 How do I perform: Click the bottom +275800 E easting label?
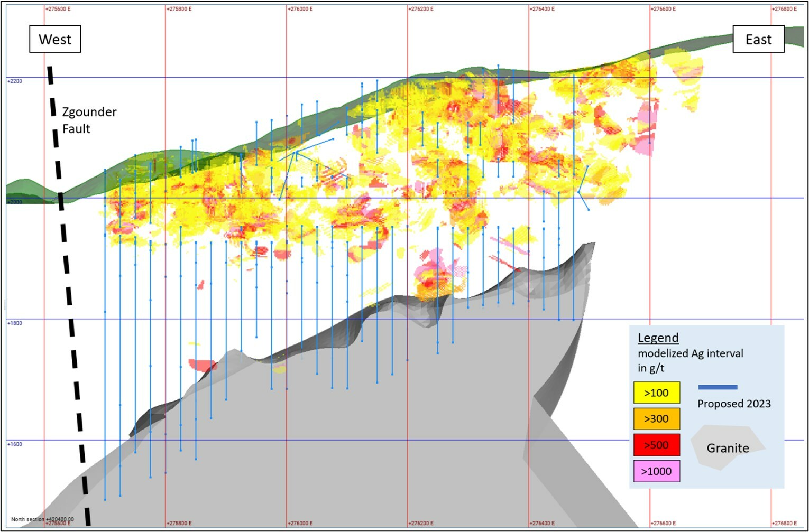180,523
